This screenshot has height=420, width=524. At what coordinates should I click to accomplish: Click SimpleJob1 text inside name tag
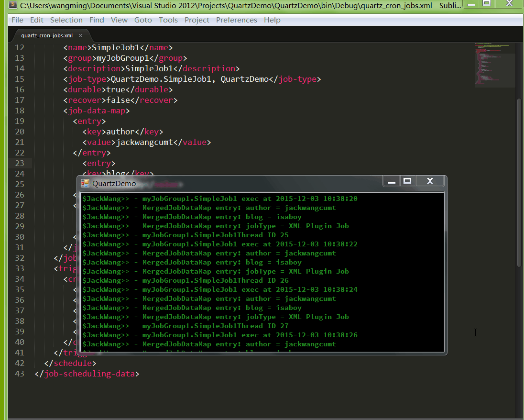(x=116, y=47)
